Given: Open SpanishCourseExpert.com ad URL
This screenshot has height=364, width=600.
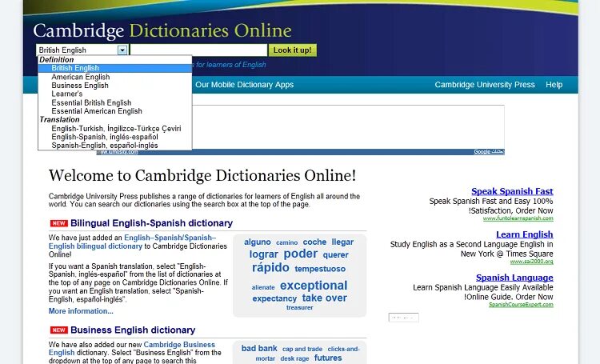Looking at the screenshot, I should pyautogui.click(x=521, y=305).
